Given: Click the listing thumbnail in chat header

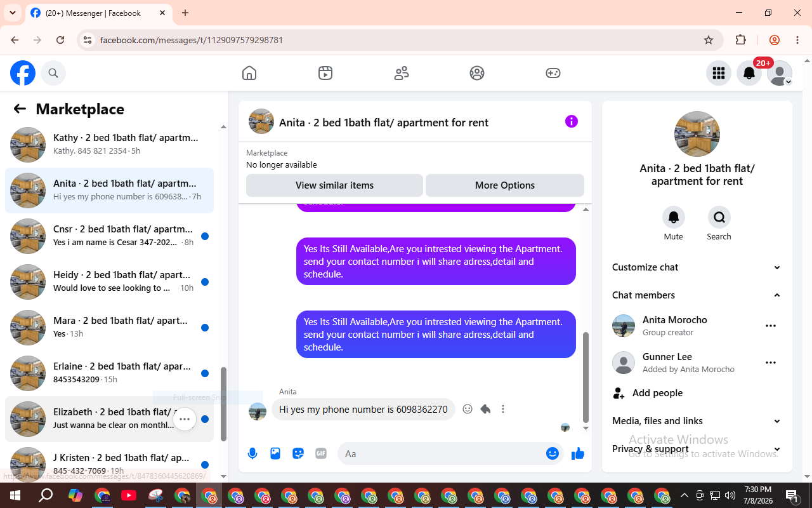Looking at the screenshot, I should coord(261,121).
